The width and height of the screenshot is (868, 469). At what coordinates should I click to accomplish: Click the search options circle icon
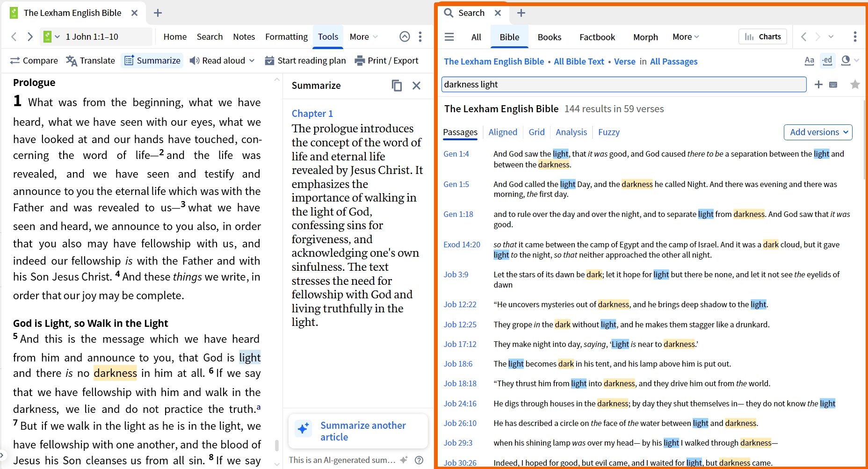point(846,60)
